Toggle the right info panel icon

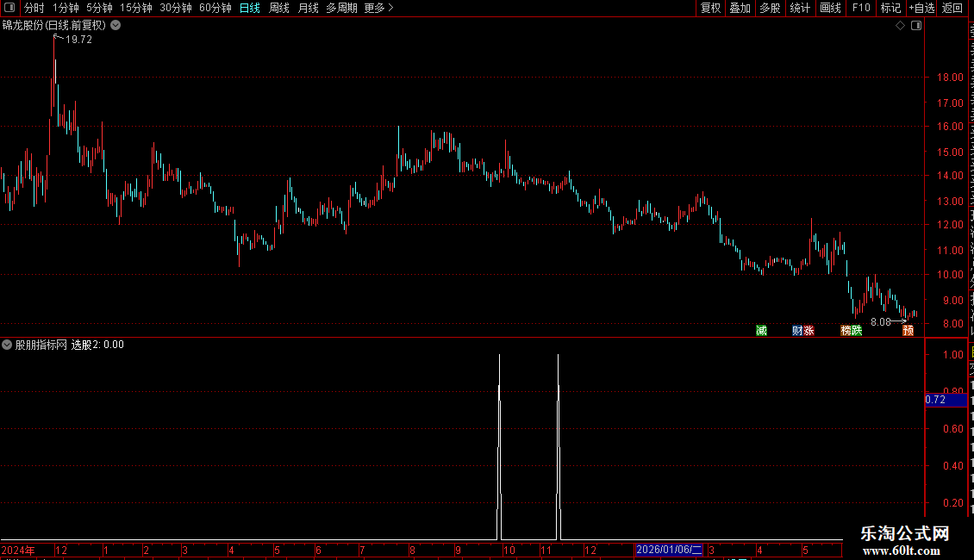[916, 26]
